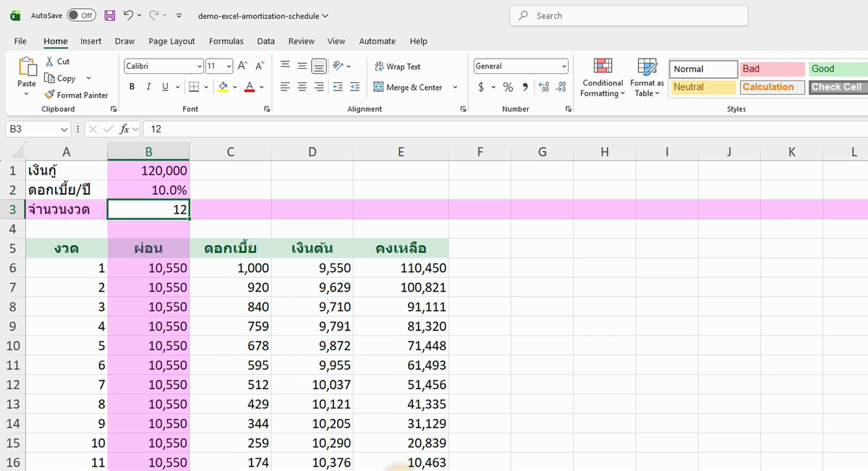Viewport: 868px width, 471px height.
Task: Apply the Comma Style format
Action: [x=525, y=87]
